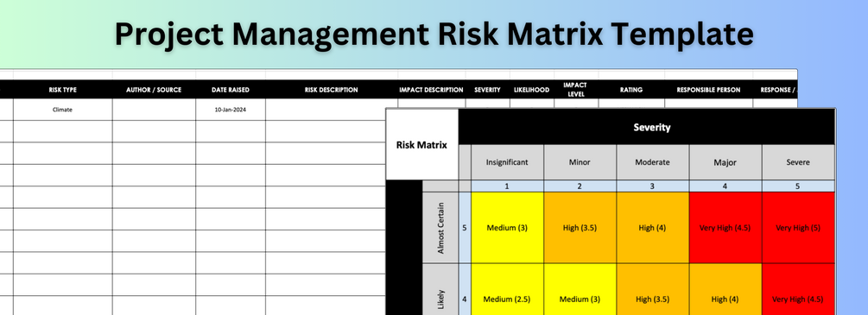The width and height of the screenshot is (868, 315).
Task: Select the IMPACT LEVEL column header
Action: coord(576,90)
